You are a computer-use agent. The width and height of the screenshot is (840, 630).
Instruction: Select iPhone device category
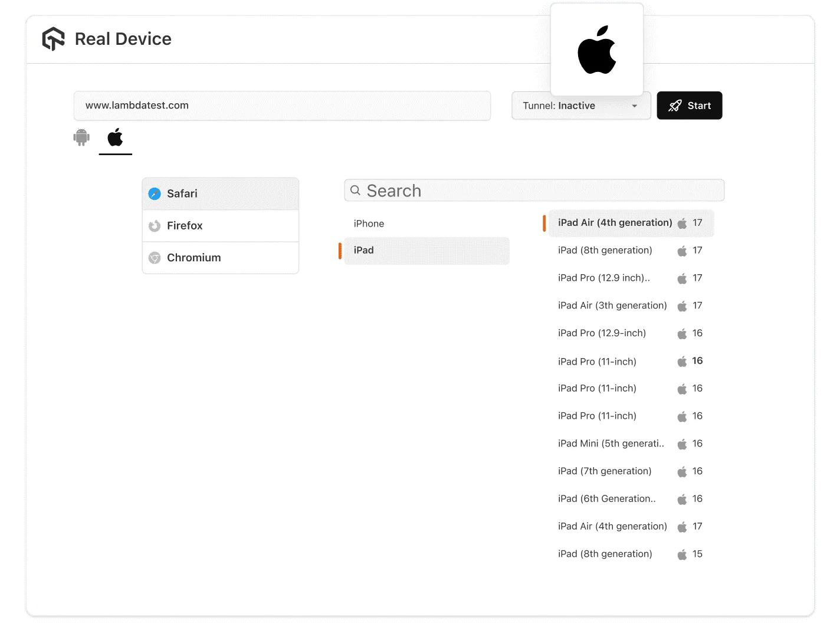[427, 224]
